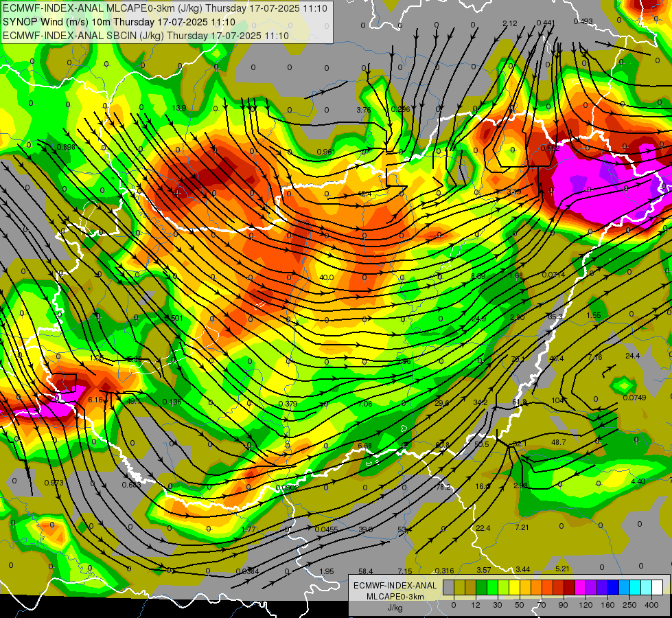Click the map value 0.961

326,152
